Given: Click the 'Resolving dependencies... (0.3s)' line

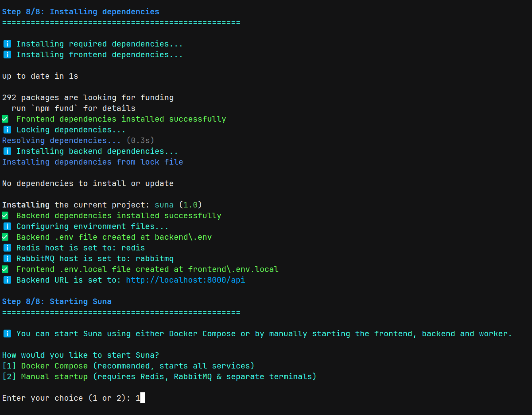Looking at the screenshot, I should [x=78, y=140].
